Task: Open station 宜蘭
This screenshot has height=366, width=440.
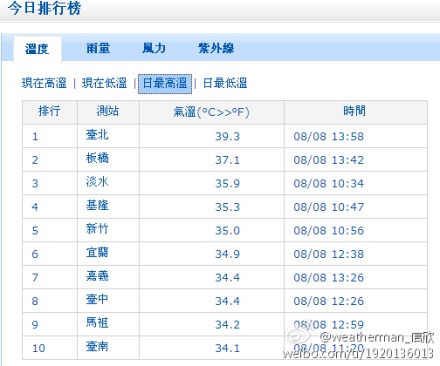Action: click(97, 253)
